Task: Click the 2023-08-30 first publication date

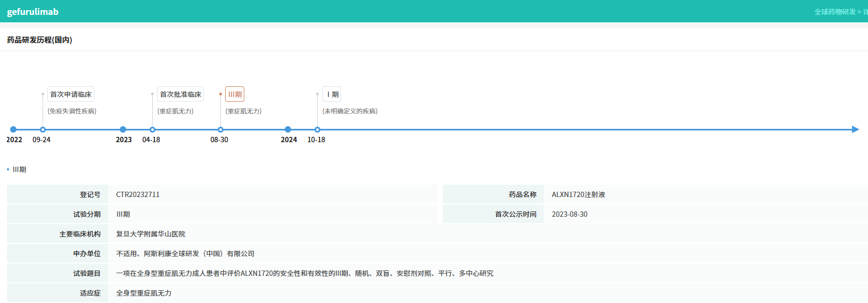Action: pos(569,214)
